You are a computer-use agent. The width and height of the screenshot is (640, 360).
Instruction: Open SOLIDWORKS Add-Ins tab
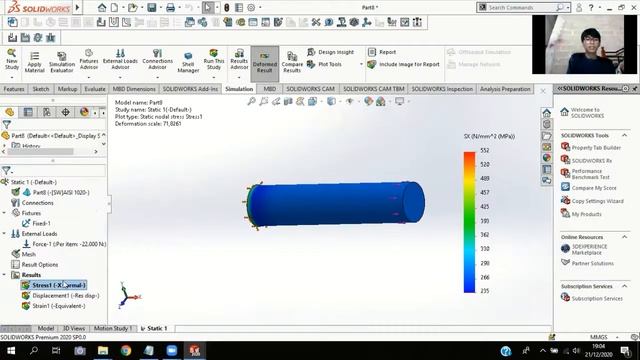pos(190,89)
